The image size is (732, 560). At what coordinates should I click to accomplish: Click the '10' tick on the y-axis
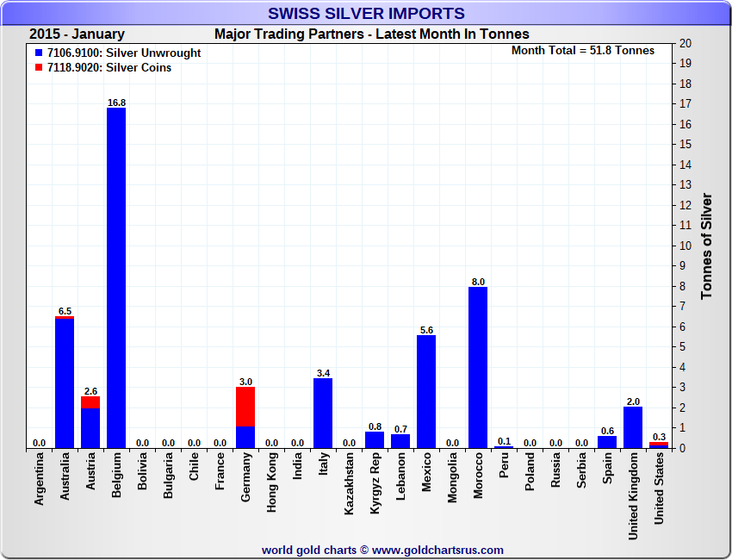pos(685,246)
